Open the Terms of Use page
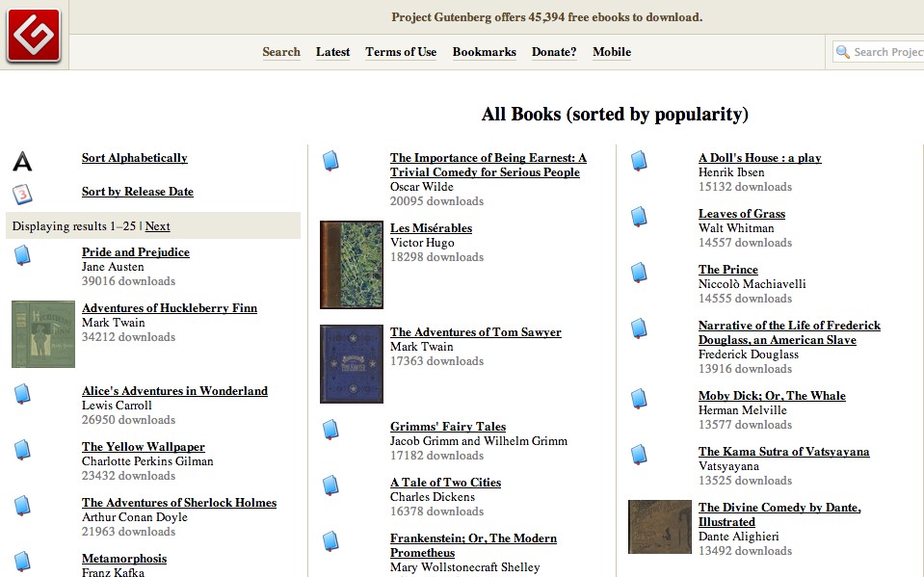Screen dimensions: 924x577 click(401, 52)
